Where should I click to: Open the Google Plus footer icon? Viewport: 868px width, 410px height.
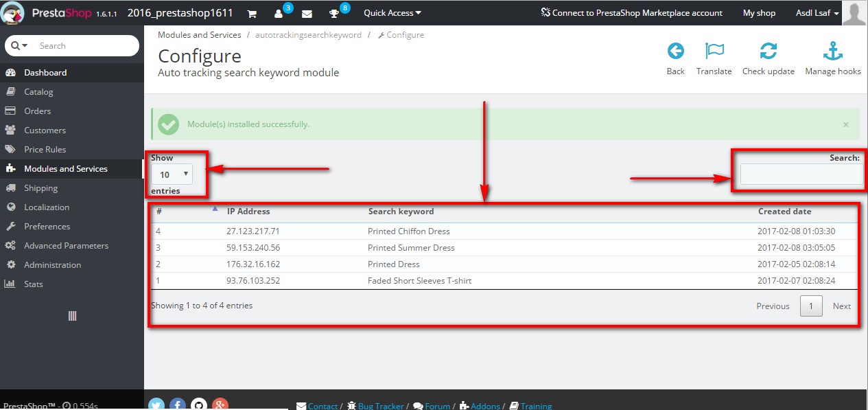click(x=220, y=405)
